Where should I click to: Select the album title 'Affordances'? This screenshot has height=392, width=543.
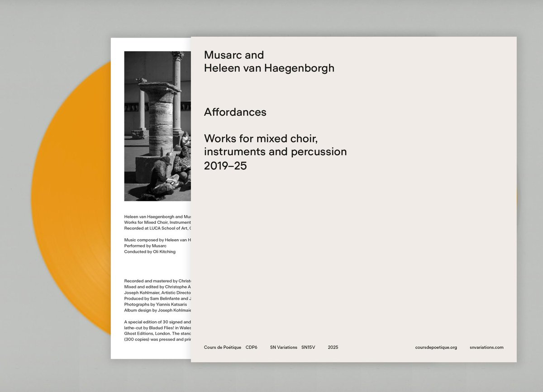coord(235,112)
